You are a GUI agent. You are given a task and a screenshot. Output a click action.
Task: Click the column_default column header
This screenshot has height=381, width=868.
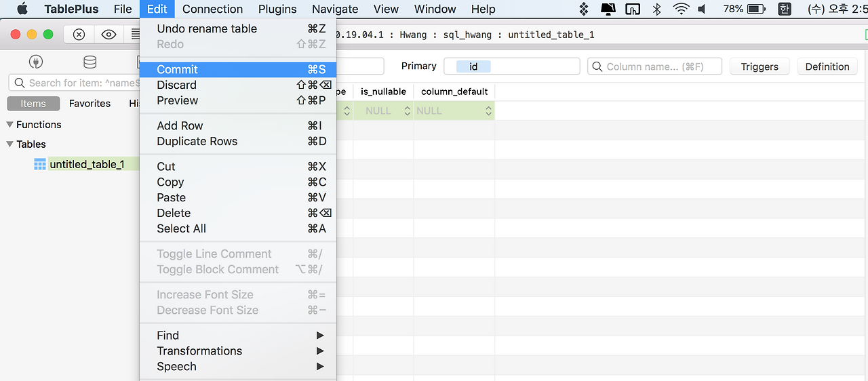pyautogui.click(x=454, y=92)
